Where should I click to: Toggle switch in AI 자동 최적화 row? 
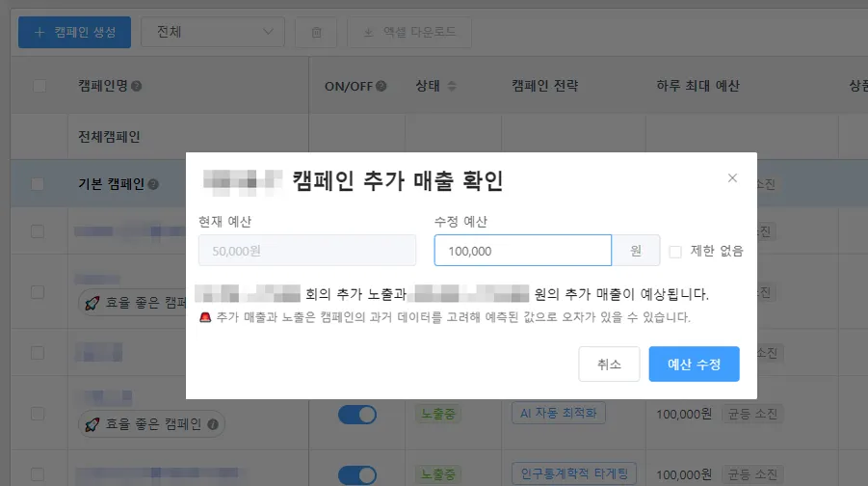tap(357, 415)
